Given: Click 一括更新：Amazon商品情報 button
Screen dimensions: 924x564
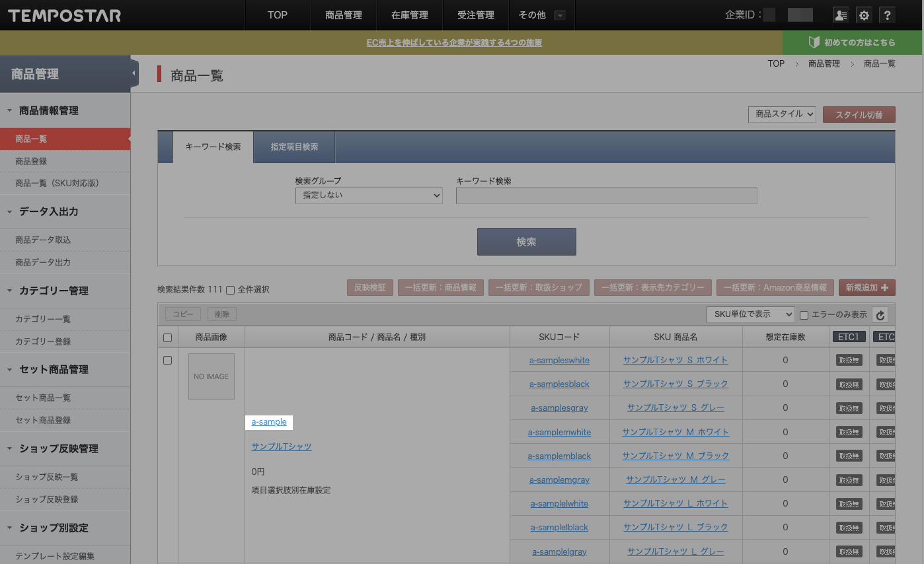Looking at the screenshot, I should [x=775, y=287].
